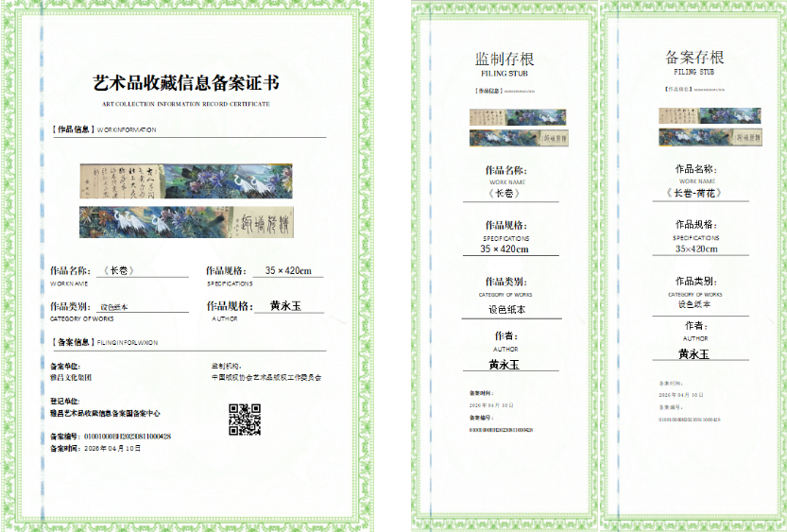
Task: Select the filing number on 备案存根 stub
Action: tap(690, 420)
